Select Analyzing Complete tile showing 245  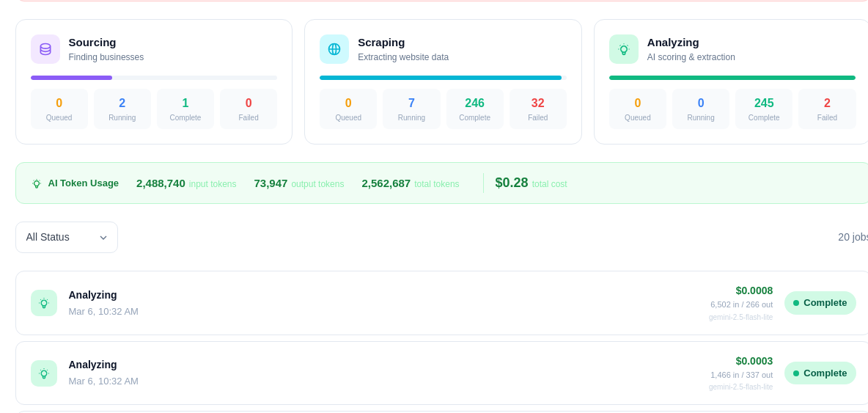pyautogui.click(x=764, y=109)
